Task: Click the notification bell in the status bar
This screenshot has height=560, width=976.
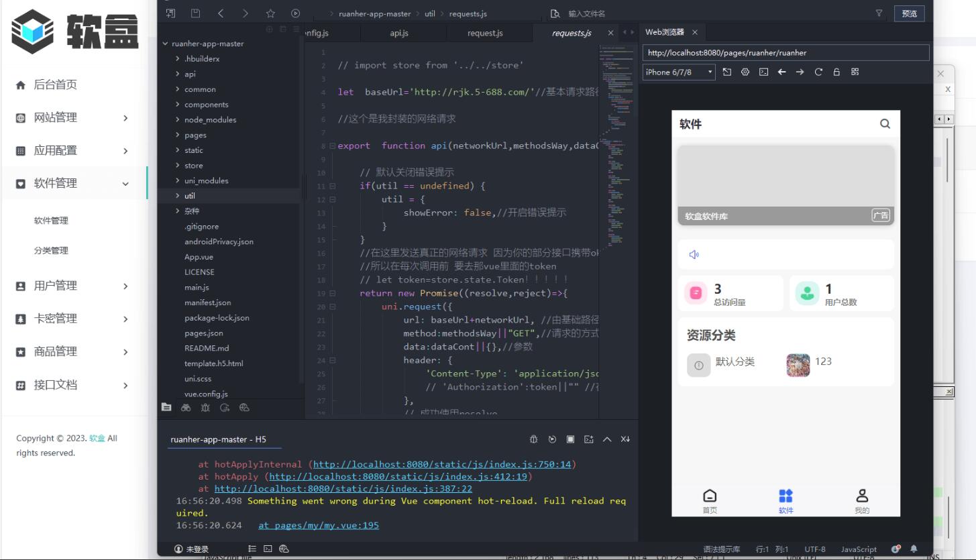Action: (x=914, y=549)
